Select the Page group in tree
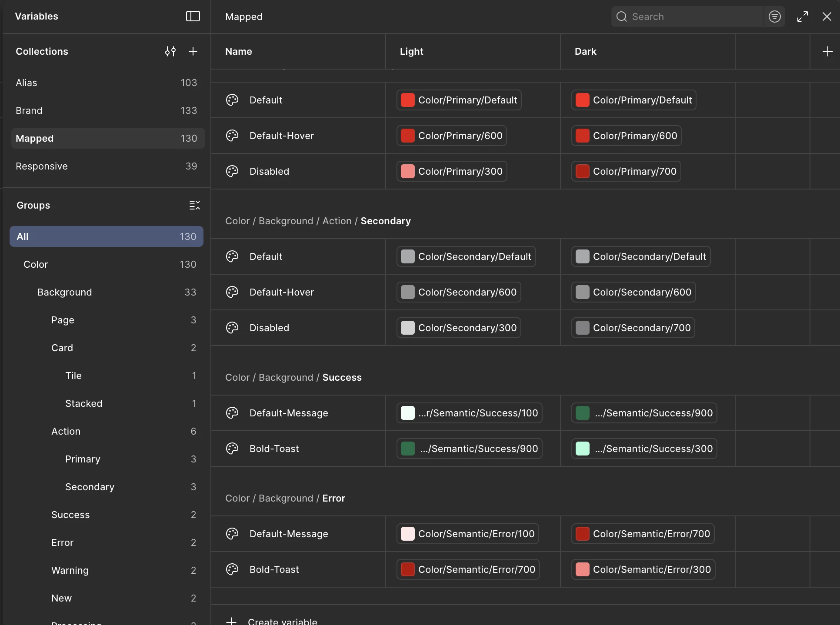This screenshot has width=840, height=625. 107,320
